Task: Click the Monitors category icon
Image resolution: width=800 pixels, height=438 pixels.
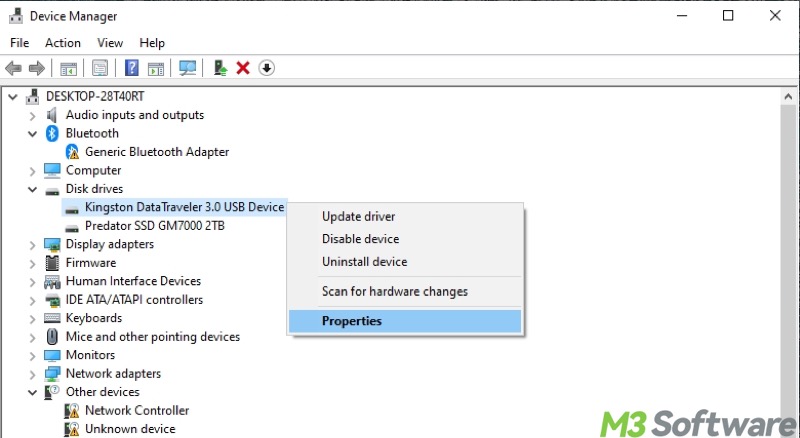Action: click(52, 355)
